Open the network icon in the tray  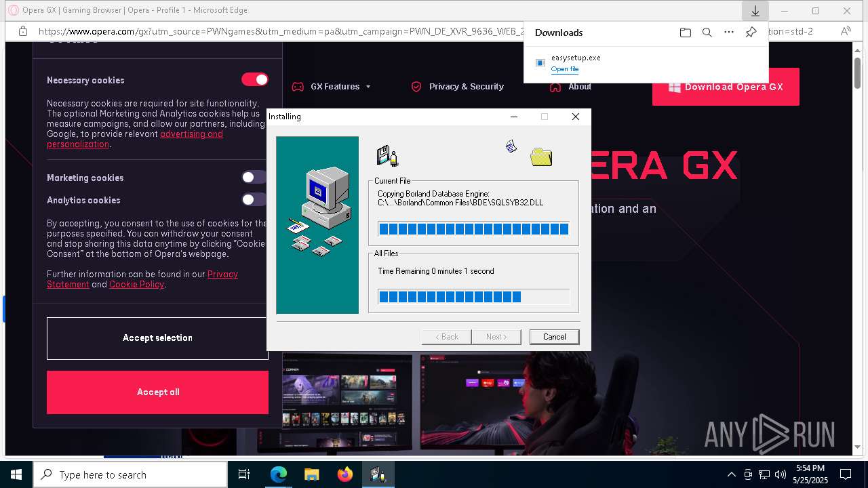tap(764, 474)
